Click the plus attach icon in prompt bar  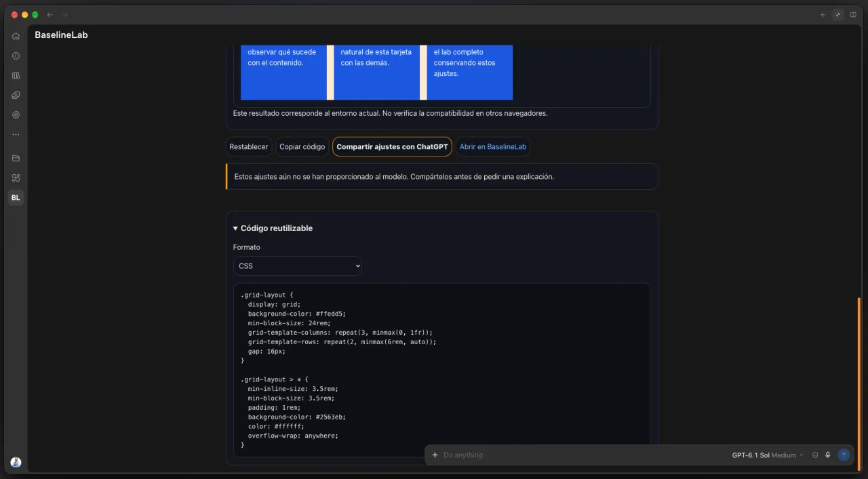coord(435,455)
